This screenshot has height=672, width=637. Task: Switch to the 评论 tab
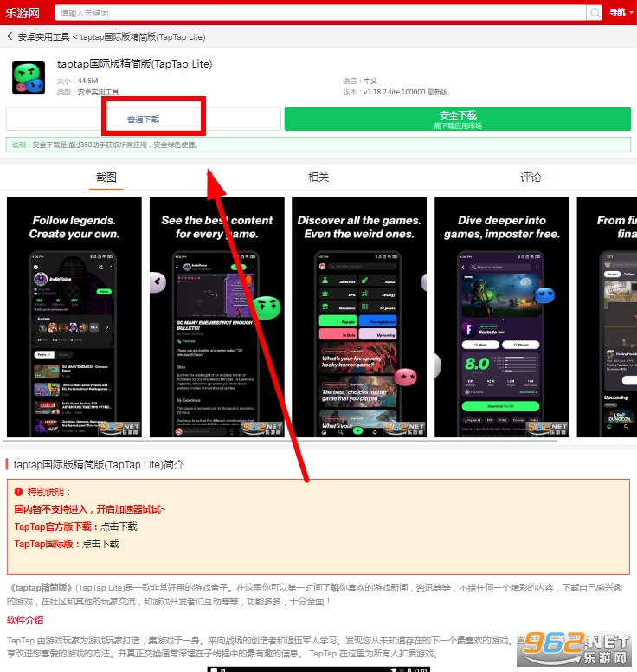[531, 178]
